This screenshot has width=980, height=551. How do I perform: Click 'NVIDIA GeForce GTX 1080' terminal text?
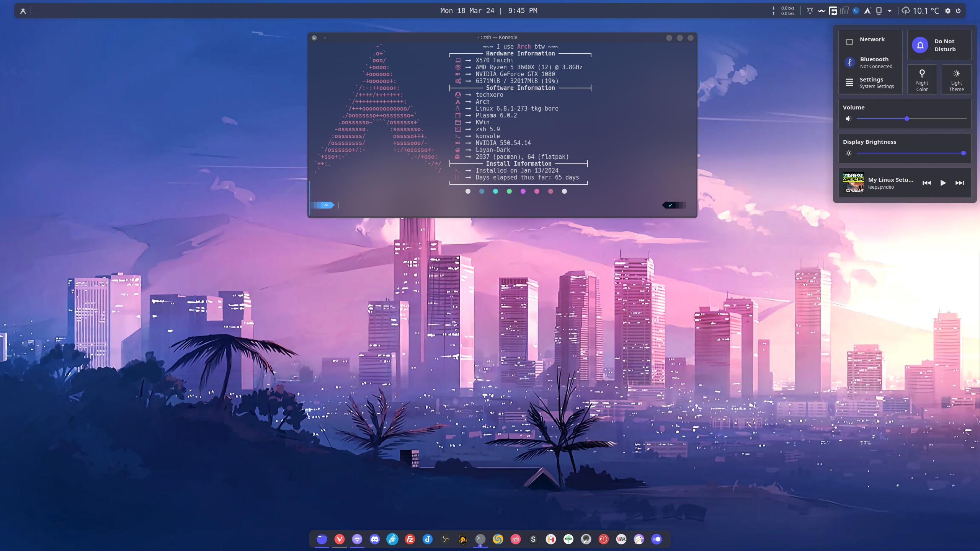515,74
